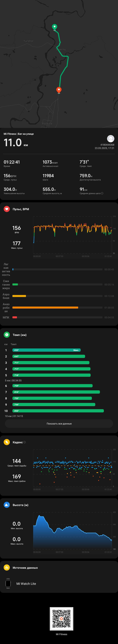
Task: Click the red heart pulse icon
Action: (x=7, y=209)
